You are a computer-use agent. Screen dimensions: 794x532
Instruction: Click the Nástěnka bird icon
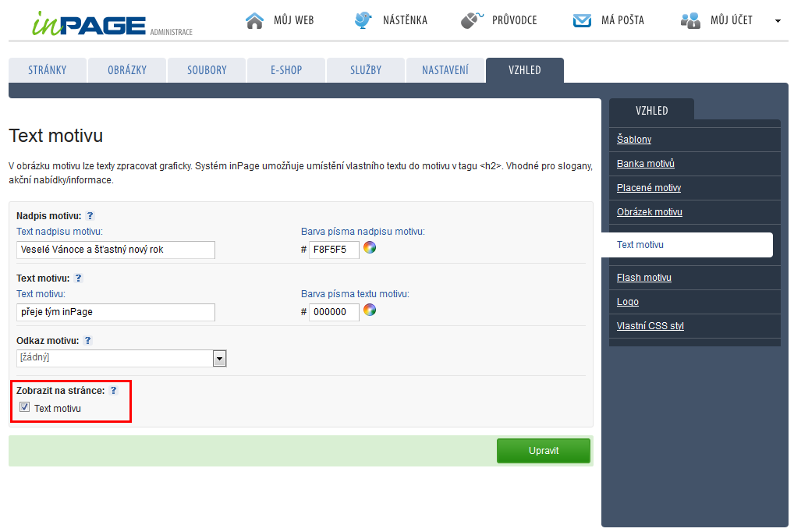tap(363, 20)
